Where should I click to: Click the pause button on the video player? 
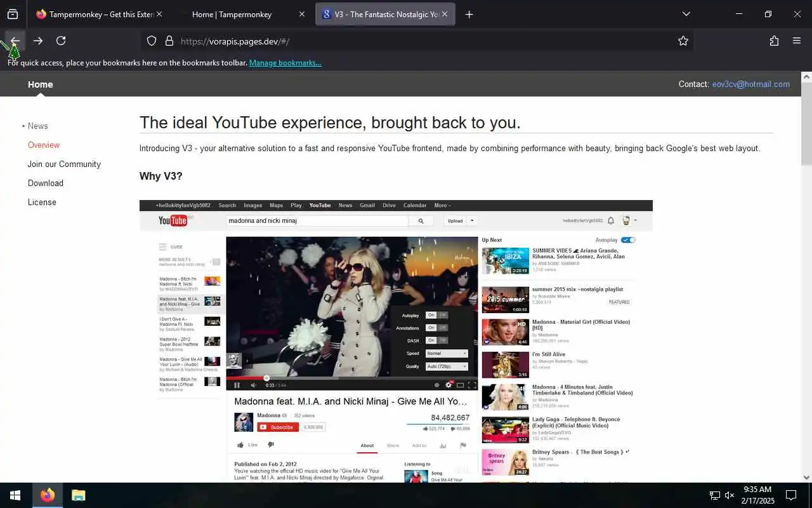[237, 385]
